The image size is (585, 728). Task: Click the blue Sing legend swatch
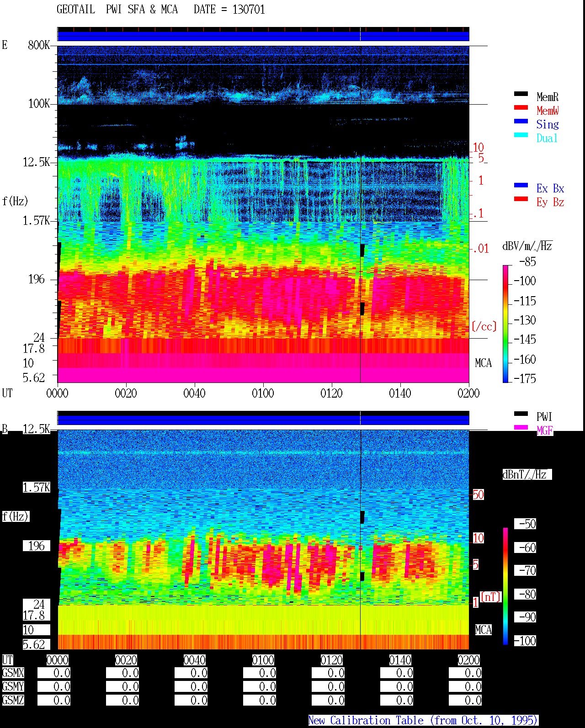[521, 121]
